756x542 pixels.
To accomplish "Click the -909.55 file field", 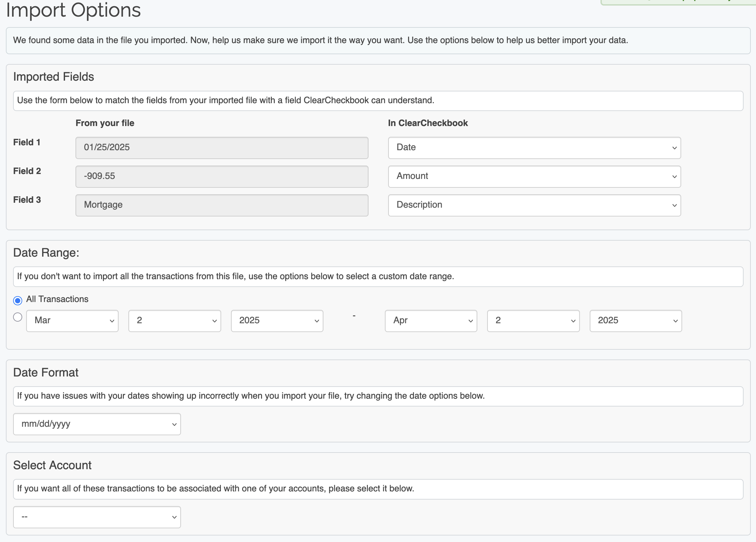I will pyautogui.click(x=222, y=176).
